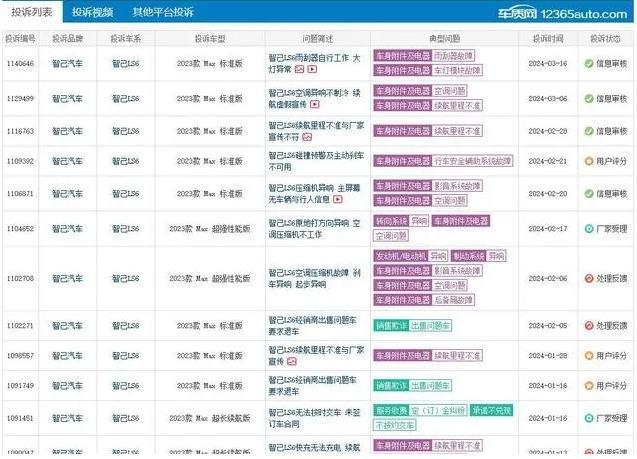Switch to the 投诉列表 tab
The width and height of the screenshot is (637, 459).
[32, 12]
